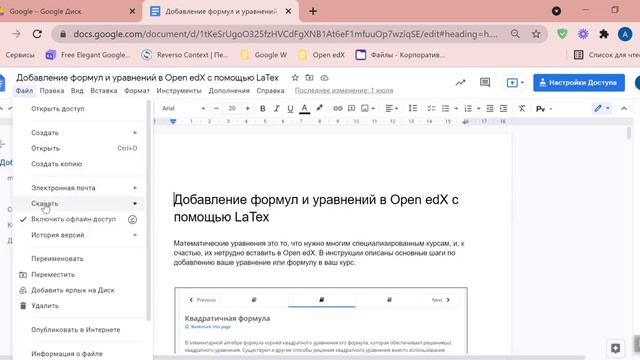
Task: Click the move-to-folder icon by the title
Action: click(309, 78)
